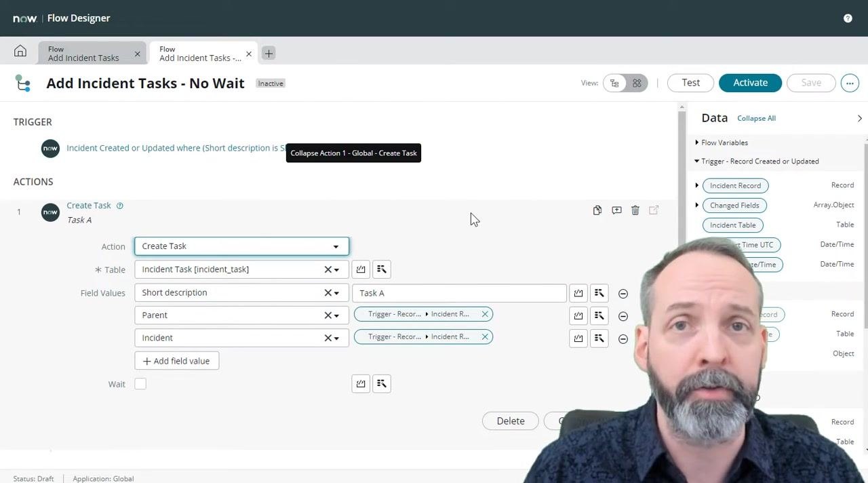Expand Flow Variables in the Data panel
868x483 pixels.
pyautogui.click(x=697, y=142)
